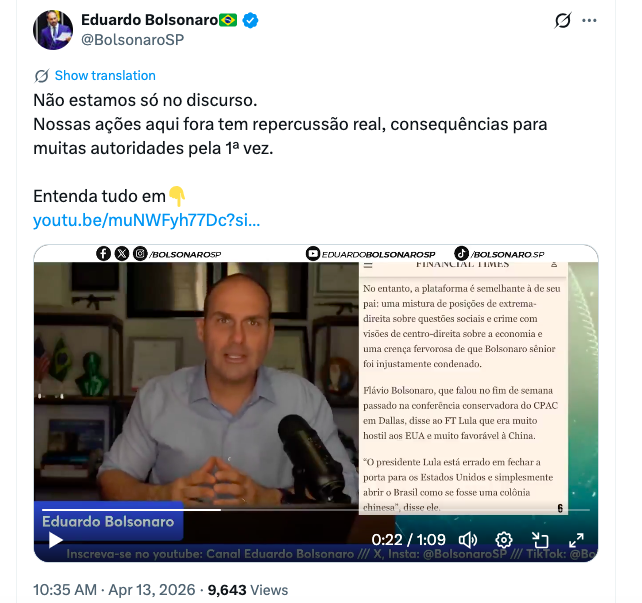Play the video with the play button

pos(55,540)
